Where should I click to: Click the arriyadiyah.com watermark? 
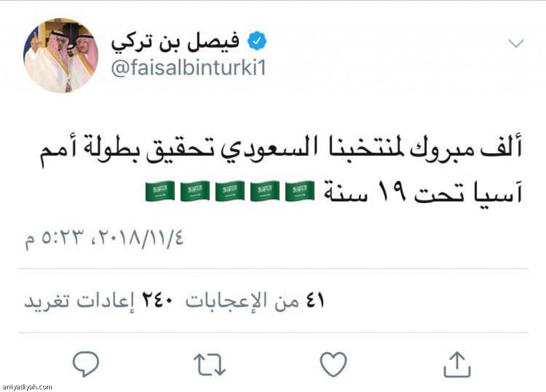tap(27, 387)
